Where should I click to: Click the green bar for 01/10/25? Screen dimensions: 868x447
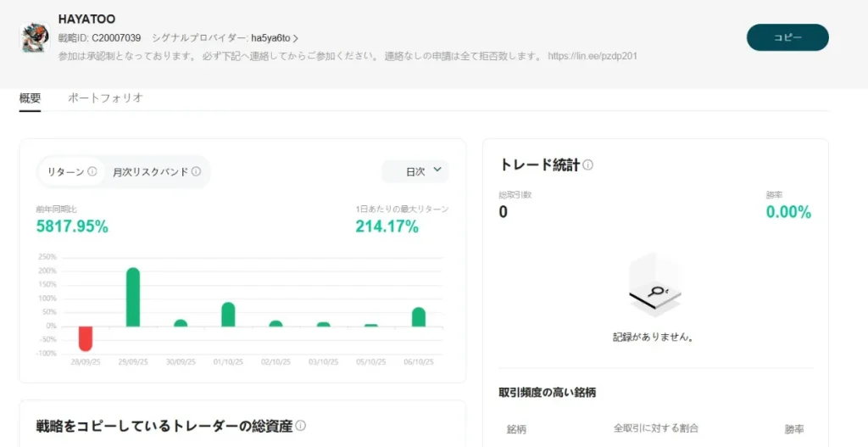[x=228, y=315]
